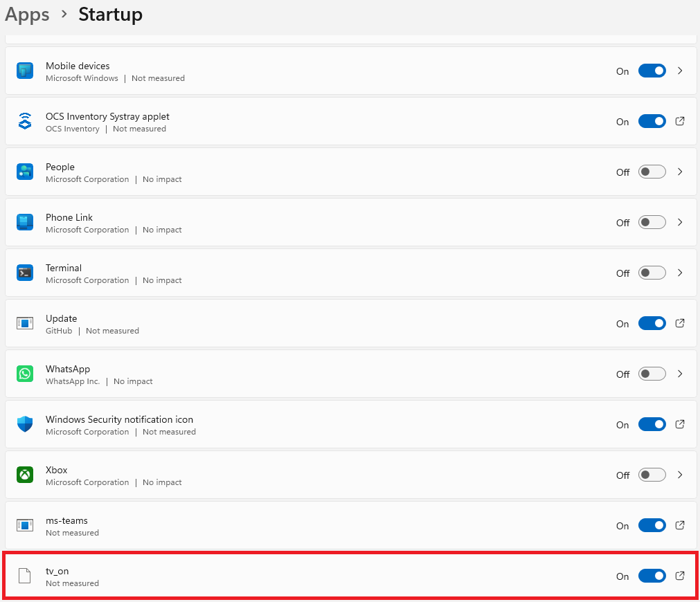Expand Phone Link settings chevron
This screenshot has height=602, width=700.
(680, 222)
